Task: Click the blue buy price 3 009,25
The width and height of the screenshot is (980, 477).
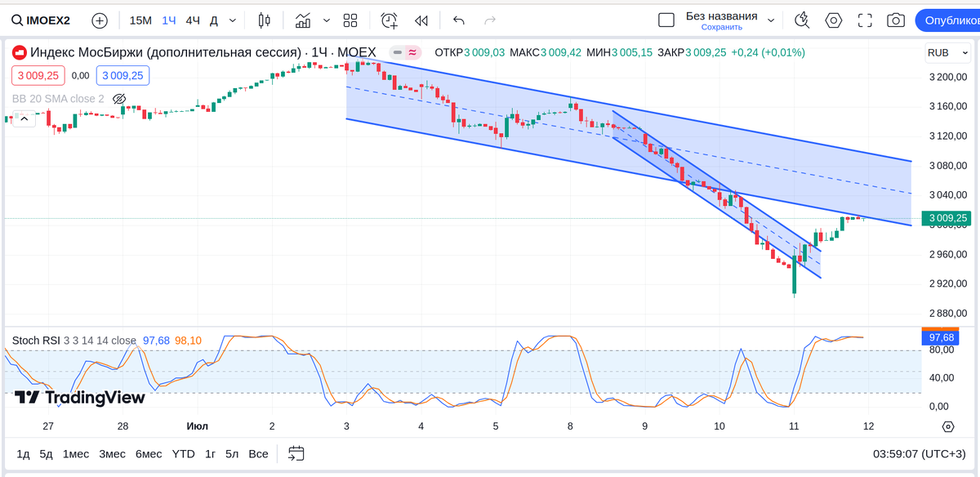Action: pos(122,76)
